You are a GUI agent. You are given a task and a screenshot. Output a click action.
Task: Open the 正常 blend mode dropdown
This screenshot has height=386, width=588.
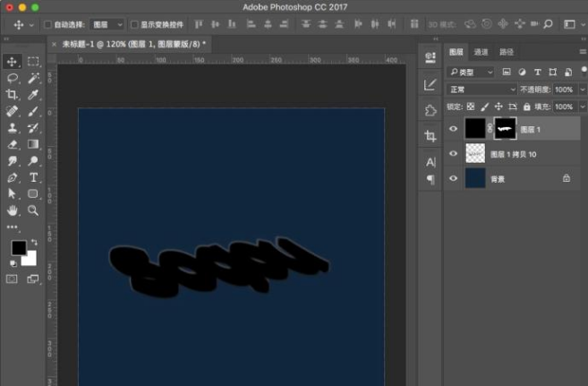tap(481, 90)
